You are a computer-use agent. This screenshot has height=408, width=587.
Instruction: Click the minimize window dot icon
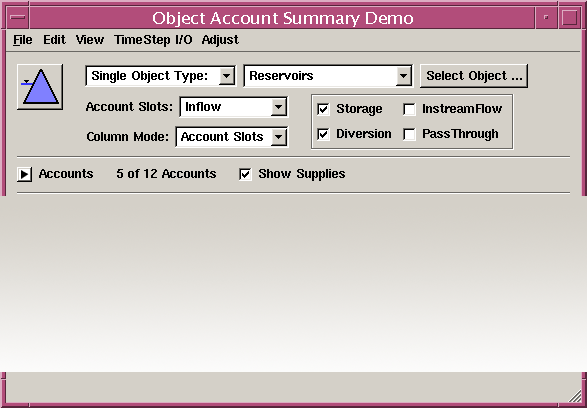click(x=546, y=17)
